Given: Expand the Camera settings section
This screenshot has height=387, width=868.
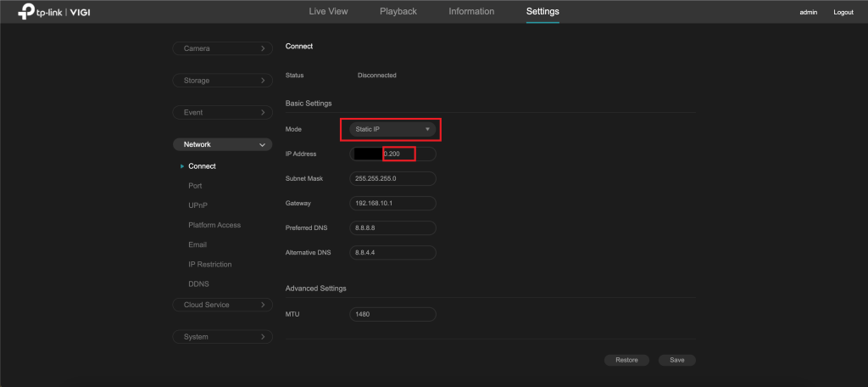Looking at the screenshot, I should [223, 48].
